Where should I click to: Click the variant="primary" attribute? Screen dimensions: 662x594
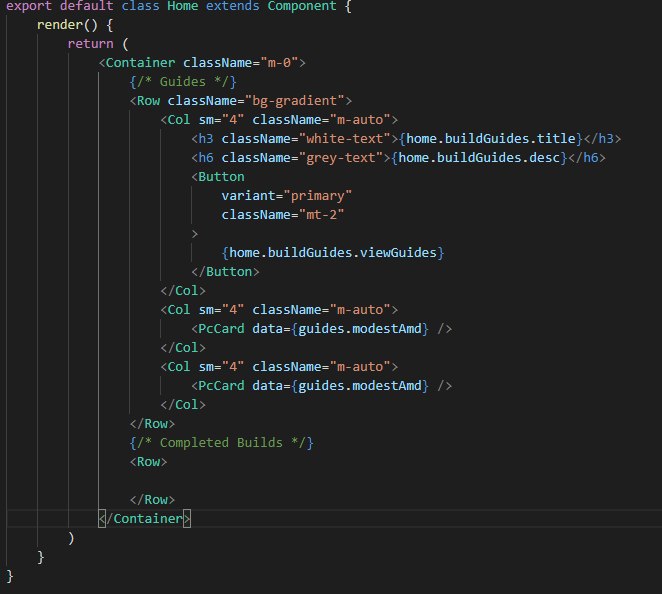(x=286, y=196)
